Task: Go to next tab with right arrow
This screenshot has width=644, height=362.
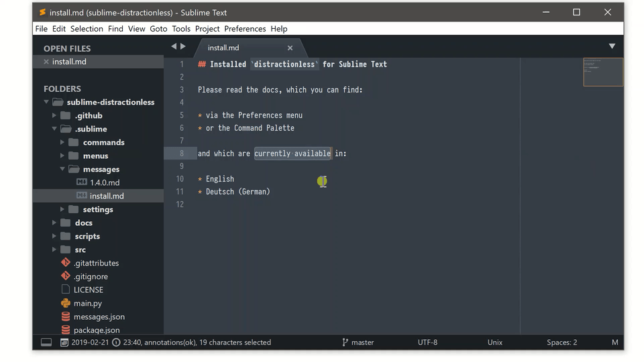Action: (182, 46)
